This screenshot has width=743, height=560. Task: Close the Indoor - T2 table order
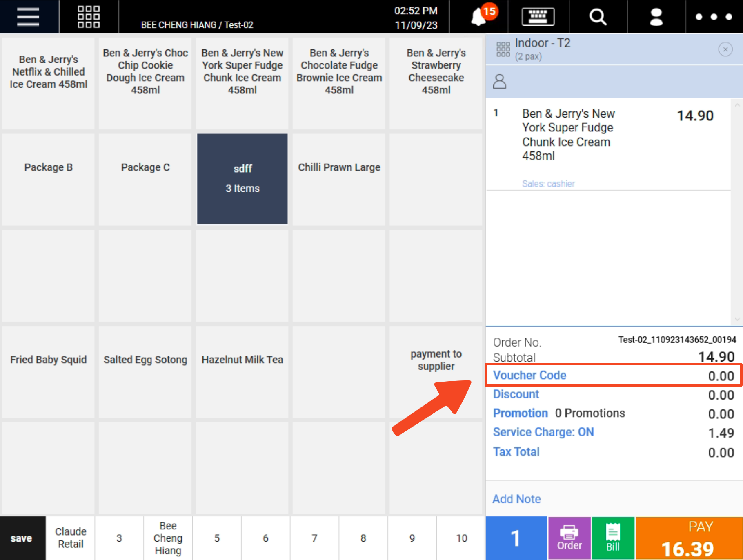point(725,50)
